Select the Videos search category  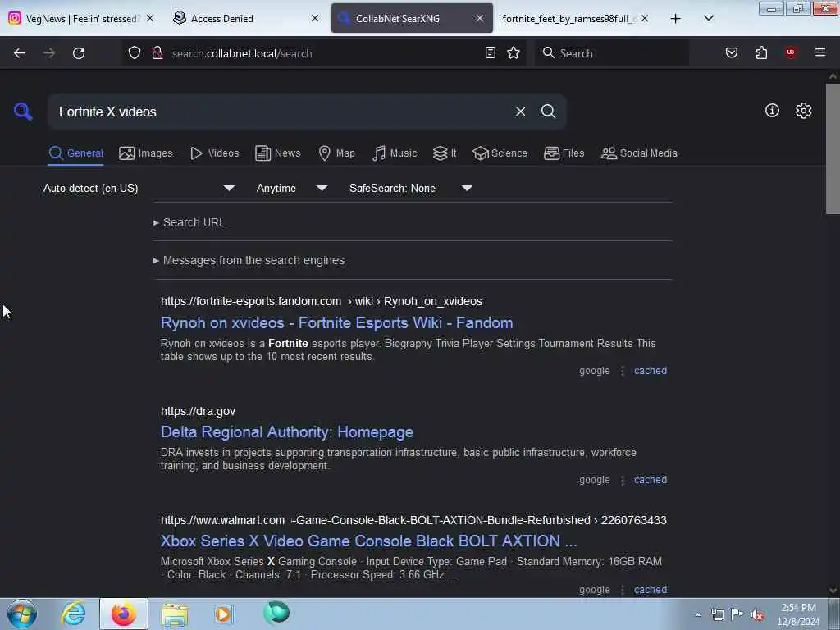[x=214, y=153]
